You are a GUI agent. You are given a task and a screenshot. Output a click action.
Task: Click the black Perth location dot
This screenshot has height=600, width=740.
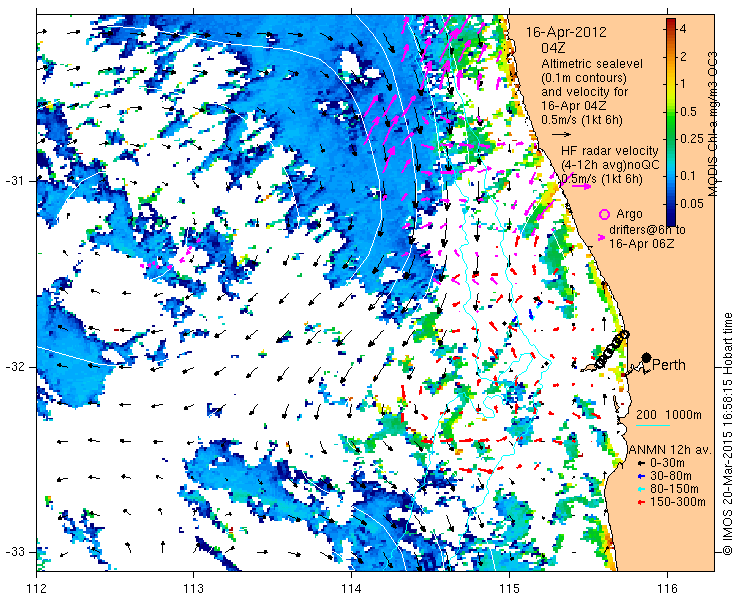647,357
